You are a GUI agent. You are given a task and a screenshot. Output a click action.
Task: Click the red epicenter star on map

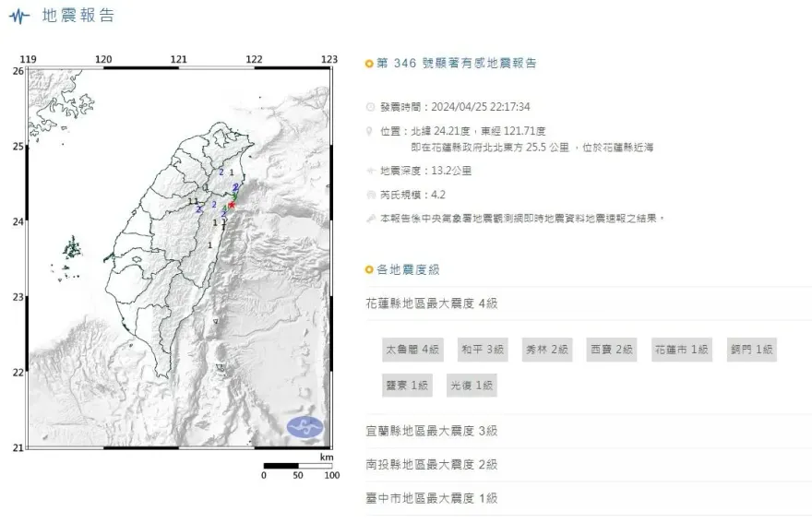point(231,206)
